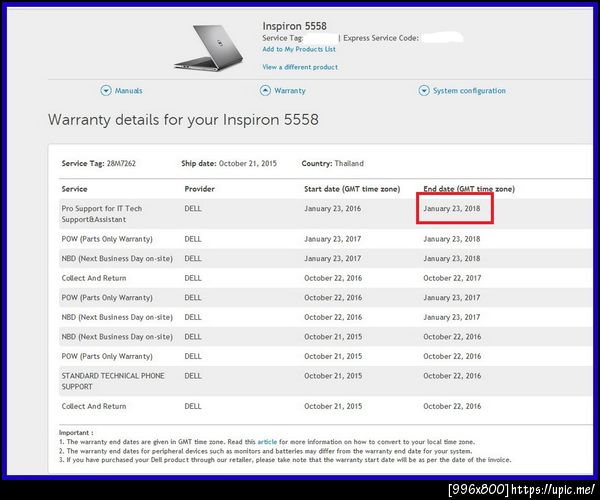Click the Warranty details page heading
Screen dimensions: 600x500
pos(183,120)
